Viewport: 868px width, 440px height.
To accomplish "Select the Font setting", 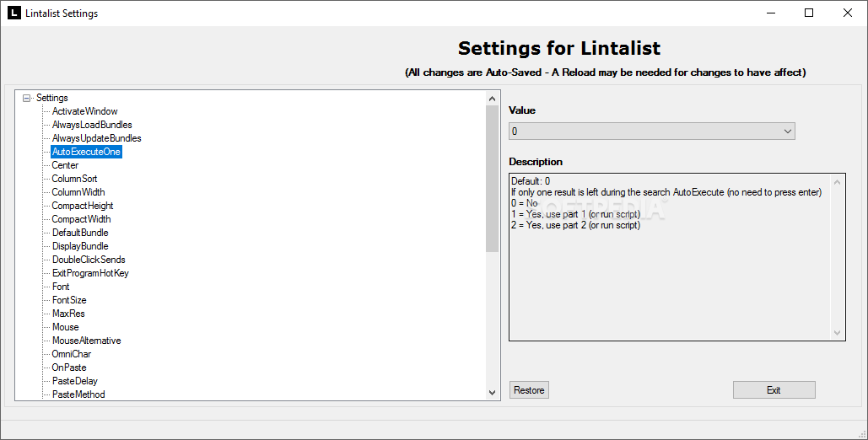I will [61, 286].
